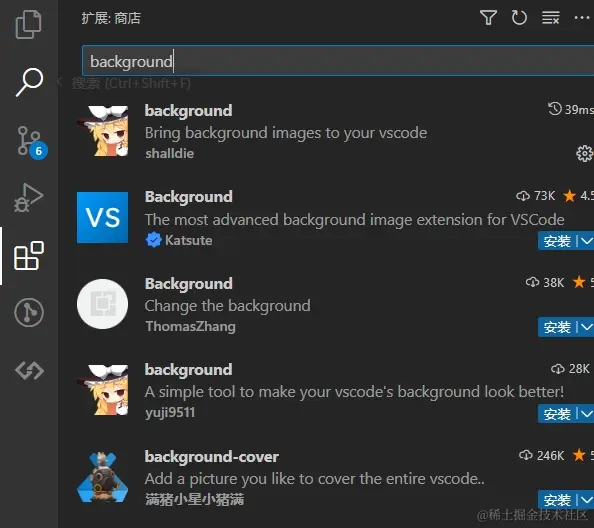
Task: Click the 39ms activation time
Action: [571, 109]
